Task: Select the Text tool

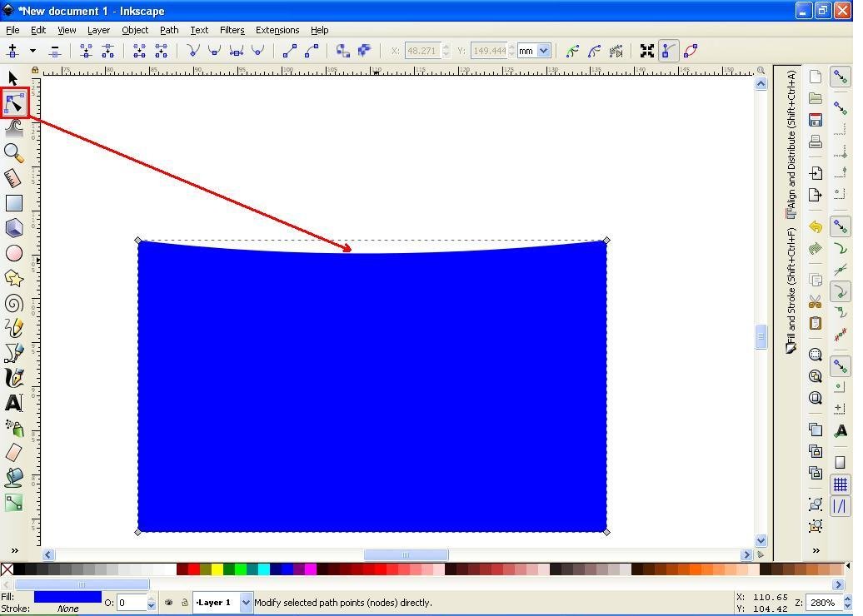Action: tap(13, 403)
